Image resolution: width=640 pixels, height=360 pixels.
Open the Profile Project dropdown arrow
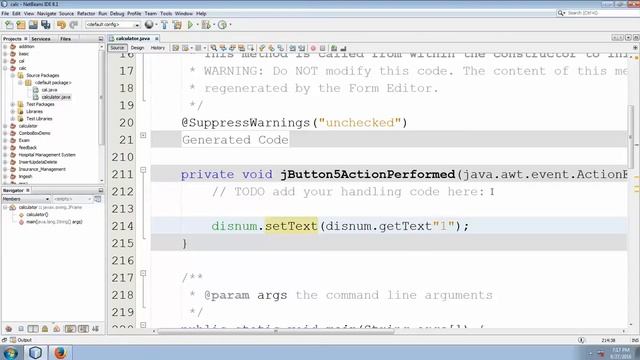(x=230, y=25)
